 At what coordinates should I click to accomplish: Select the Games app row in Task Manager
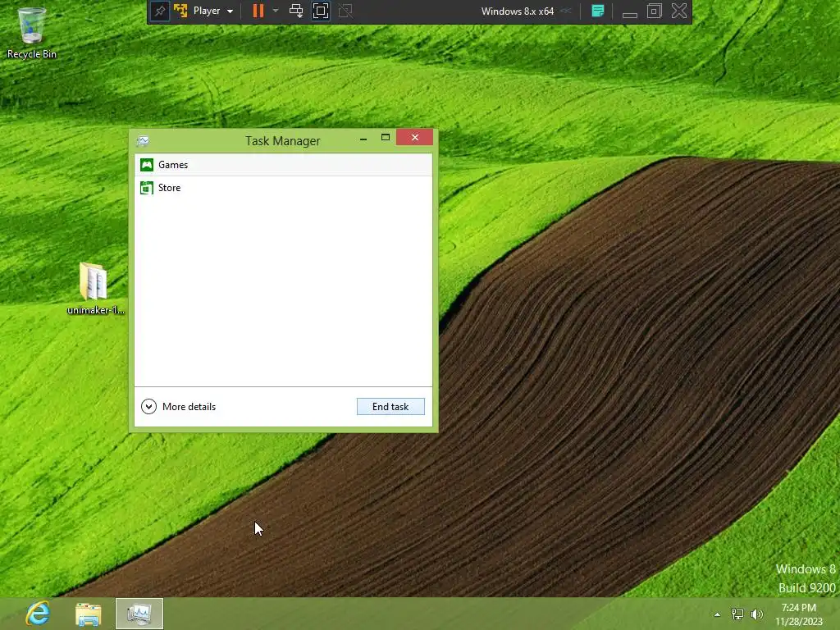pos(283,164)
